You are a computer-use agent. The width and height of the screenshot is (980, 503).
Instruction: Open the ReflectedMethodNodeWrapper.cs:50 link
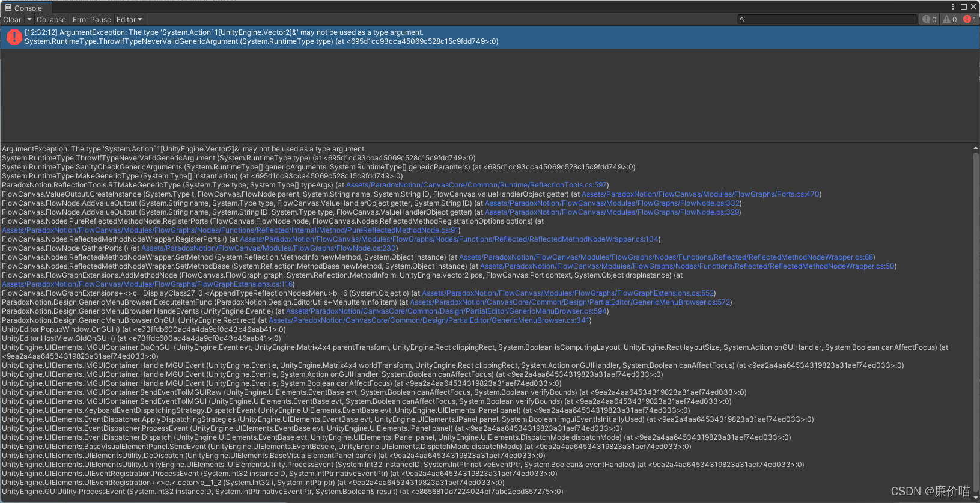click(687, 266)
